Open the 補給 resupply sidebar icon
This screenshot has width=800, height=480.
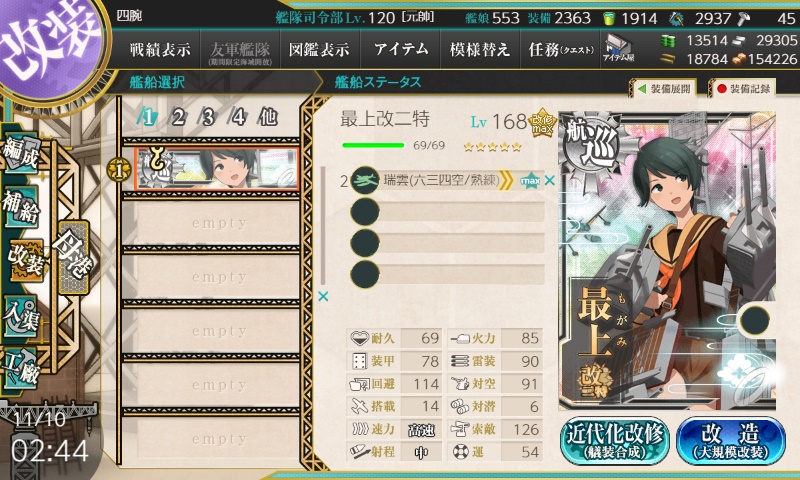[20, 207]
